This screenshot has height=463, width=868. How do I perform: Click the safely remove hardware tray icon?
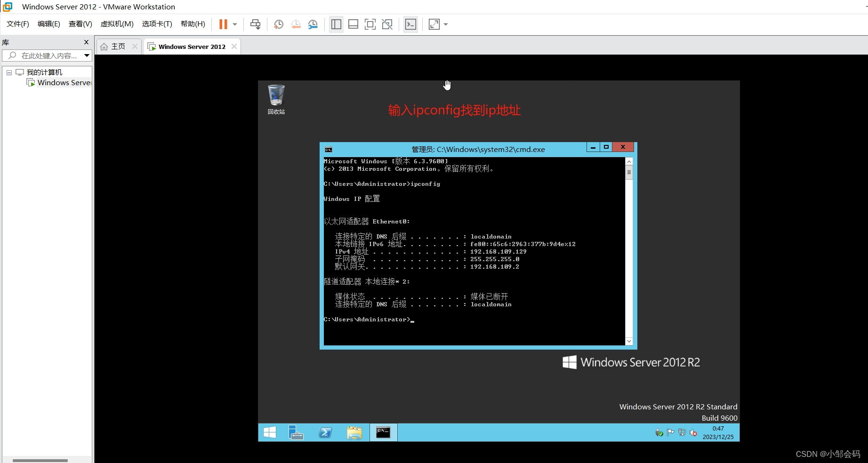click(x=659, y=433)
